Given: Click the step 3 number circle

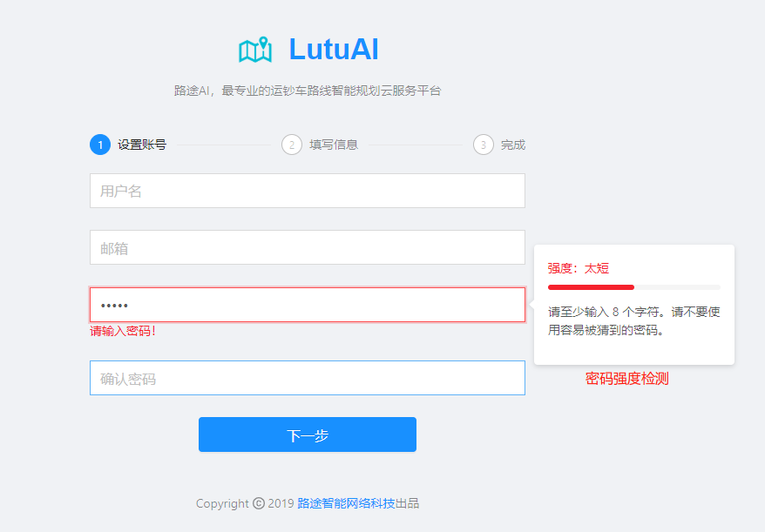Looking at the screenshot, I should point(484,145).
